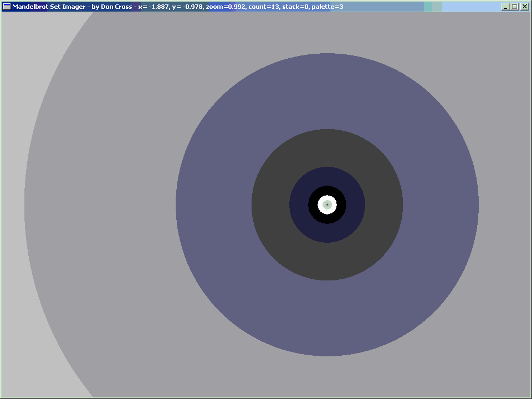
Task: Pick the dark charcoal gray ring
Action: pyautogui.click(x=270, y=205)
